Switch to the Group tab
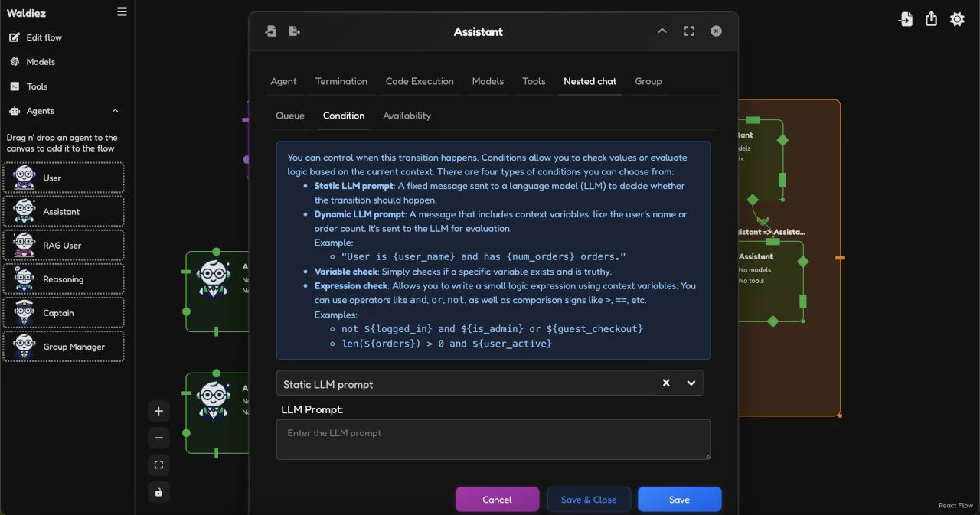This screenshot has height=515, width=980. point(648,81)
